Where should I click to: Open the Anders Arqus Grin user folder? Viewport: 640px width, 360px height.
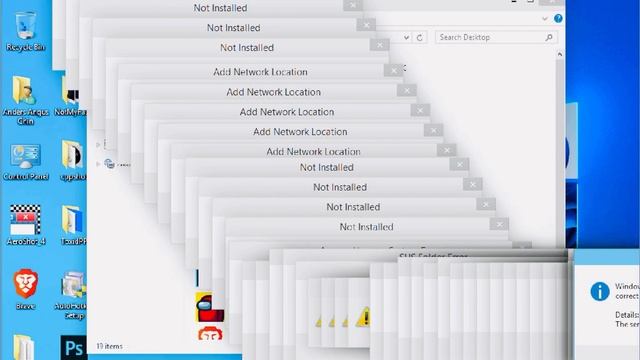click(x=25, y=100)
